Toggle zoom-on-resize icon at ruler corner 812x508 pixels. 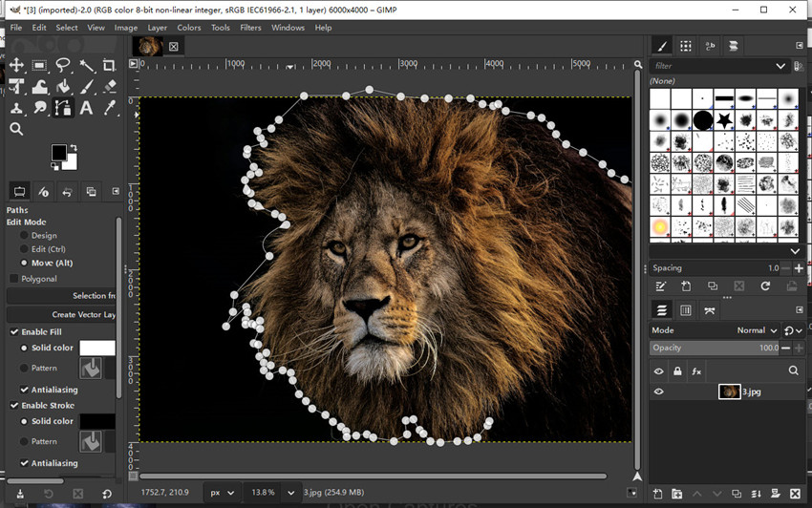click(638, 64)
